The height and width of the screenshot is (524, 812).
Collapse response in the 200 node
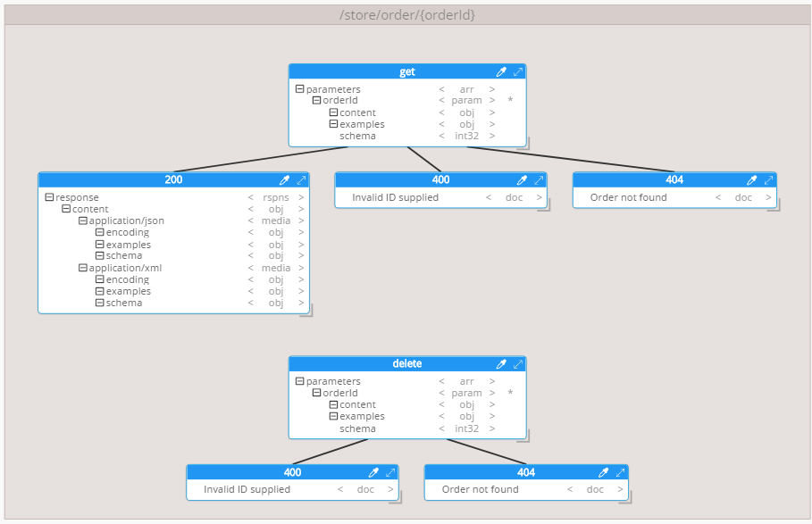point(49,197)
